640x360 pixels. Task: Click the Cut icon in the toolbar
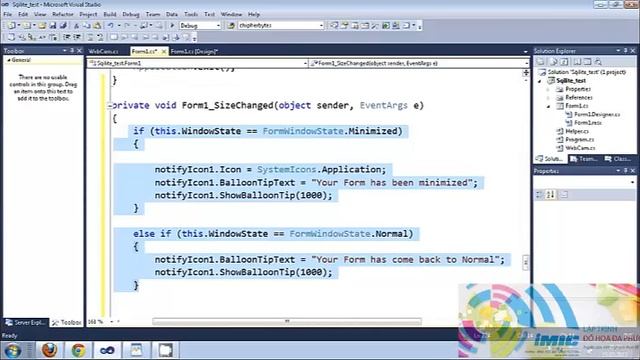[76, 25]
